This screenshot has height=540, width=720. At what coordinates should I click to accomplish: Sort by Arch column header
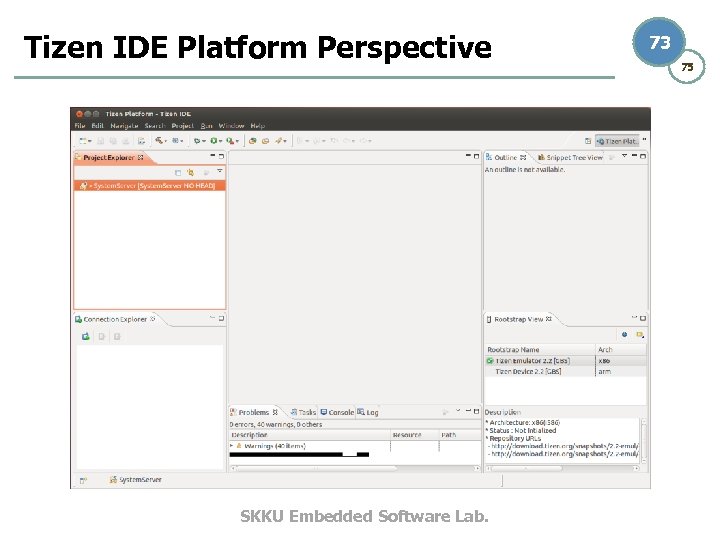click(621, 349)
